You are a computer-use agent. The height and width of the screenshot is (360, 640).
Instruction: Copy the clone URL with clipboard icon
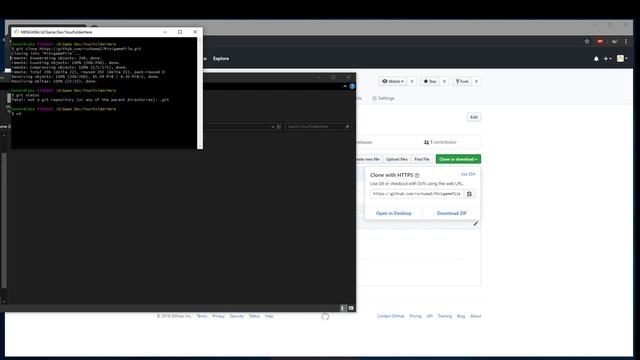point(469,194)
